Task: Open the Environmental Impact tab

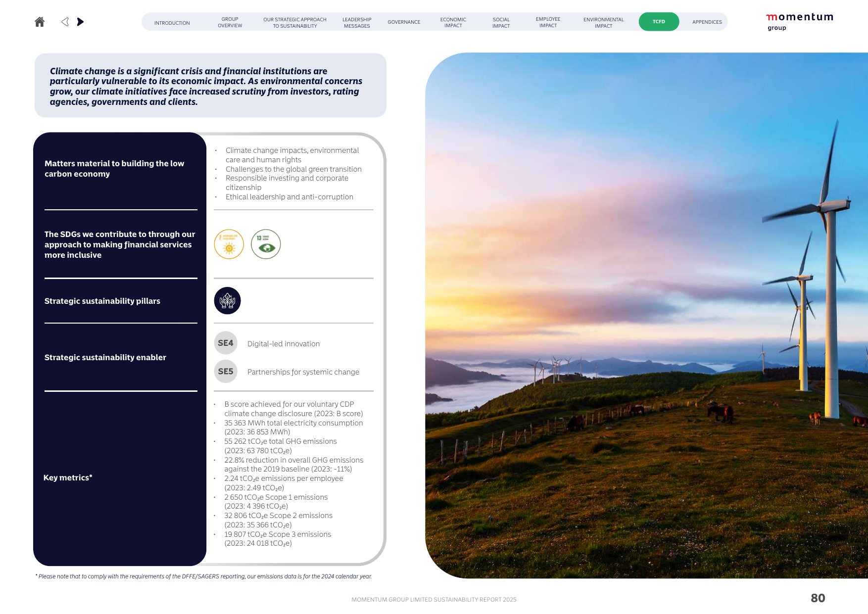Action: pyautogui.click(x=604, y=23)
